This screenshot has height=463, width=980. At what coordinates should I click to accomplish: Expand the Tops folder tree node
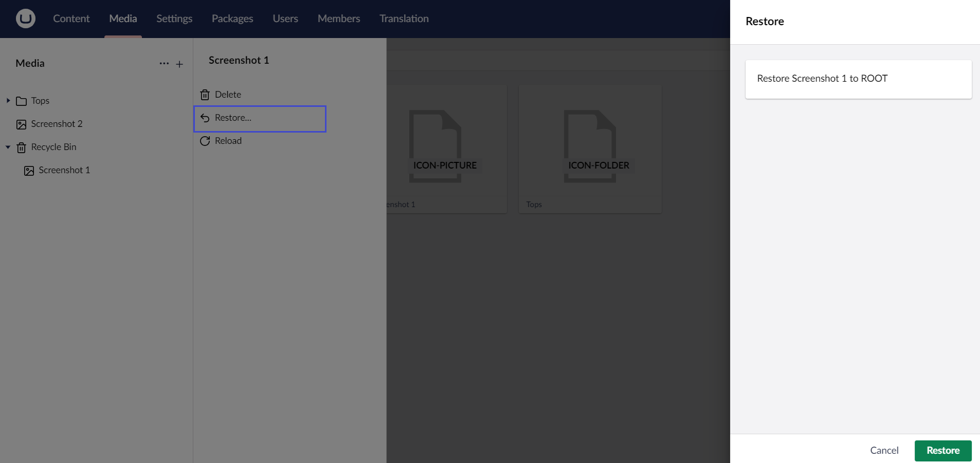click(x=7, y=101)
